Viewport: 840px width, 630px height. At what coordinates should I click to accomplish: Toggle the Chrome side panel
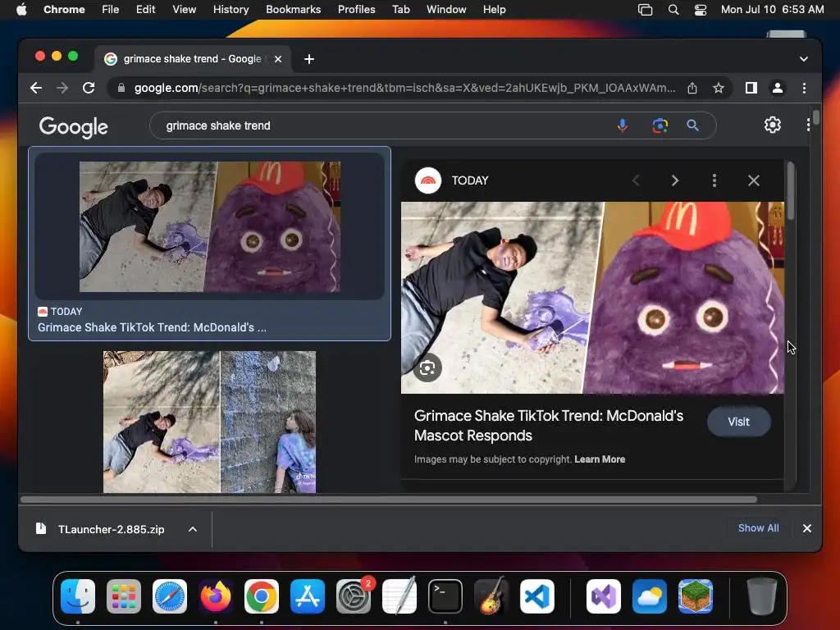[751, 88]
